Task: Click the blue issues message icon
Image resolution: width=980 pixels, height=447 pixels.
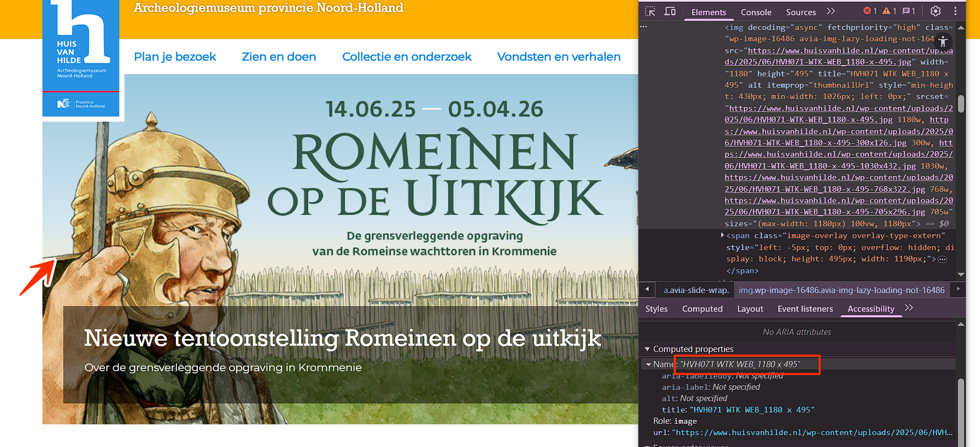Action: (909, 11)
